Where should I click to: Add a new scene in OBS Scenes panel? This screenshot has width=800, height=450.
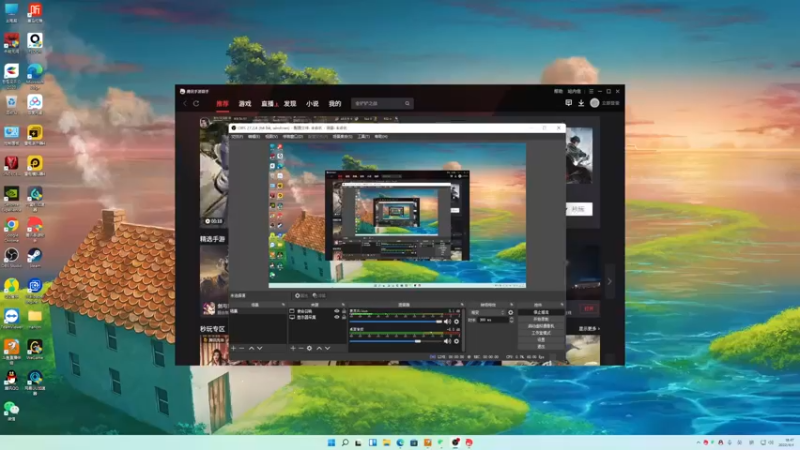click(233, 348)
